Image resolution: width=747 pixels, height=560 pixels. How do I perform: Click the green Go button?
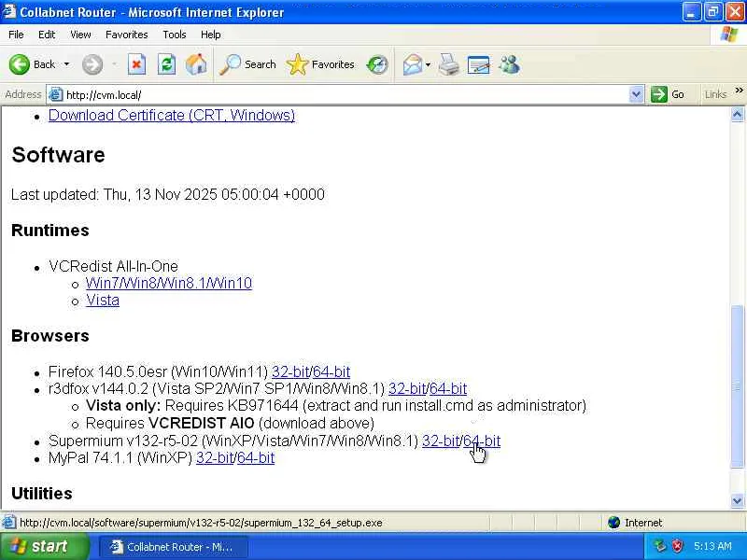(x=669, y=95)
